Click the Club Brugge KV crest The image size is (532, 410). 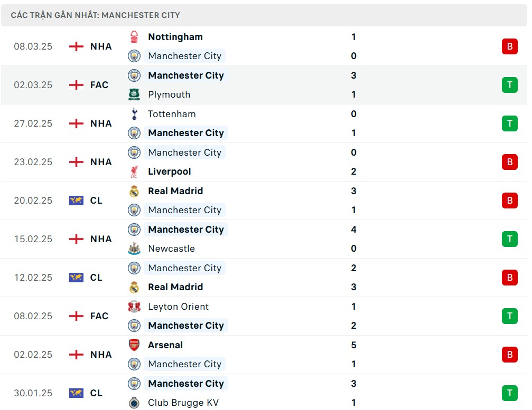(x=134, y=403)
